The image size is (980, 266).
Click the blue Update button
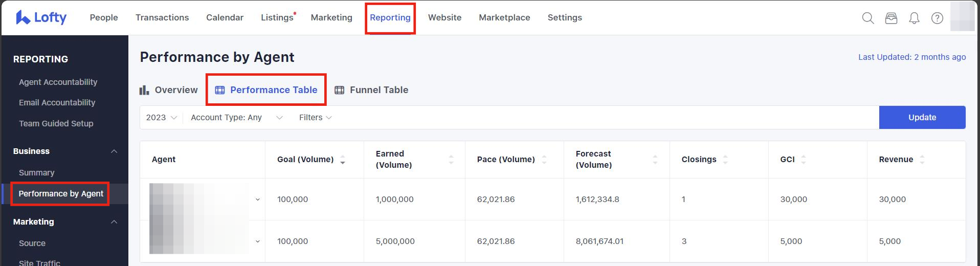922,118
